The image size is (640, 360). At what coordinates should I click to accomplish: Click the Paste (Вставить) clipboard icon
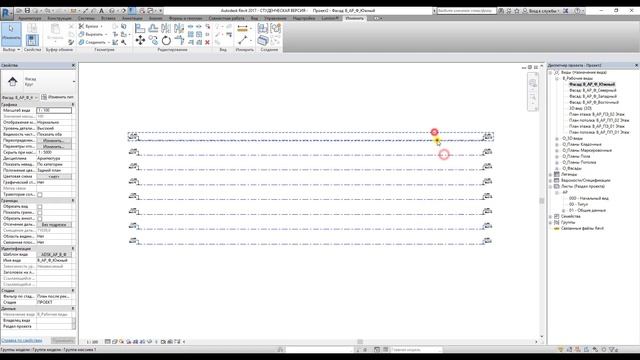tap(55, 32)
